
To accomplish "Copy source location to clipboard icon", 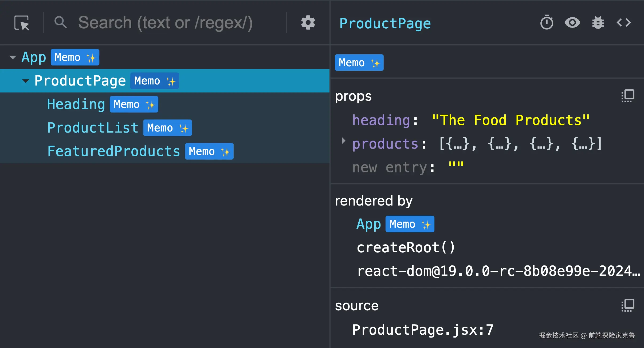I will tap(628, 305).
